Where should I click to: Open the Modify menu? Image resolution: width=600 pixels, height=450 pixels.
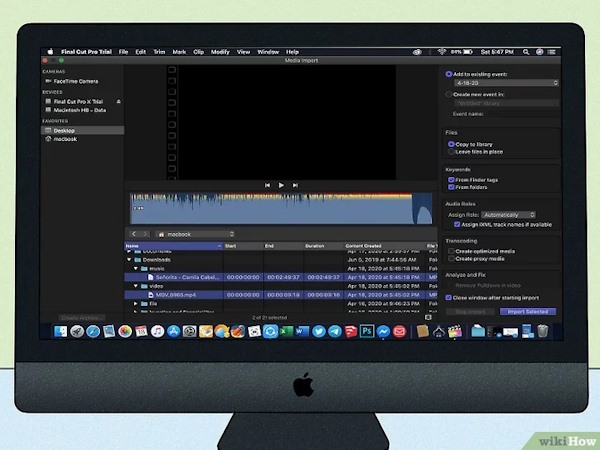tap(219, 51)
